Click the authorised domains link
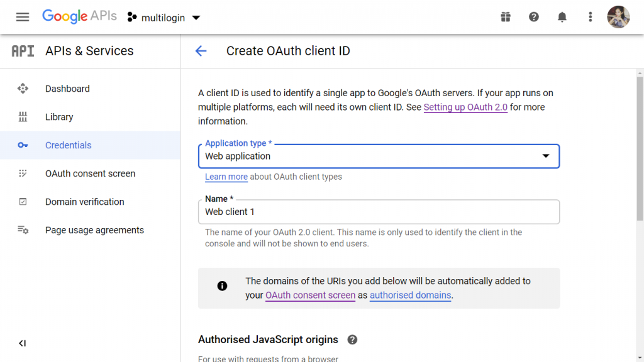The image size is (644, 362). (410, 295)
